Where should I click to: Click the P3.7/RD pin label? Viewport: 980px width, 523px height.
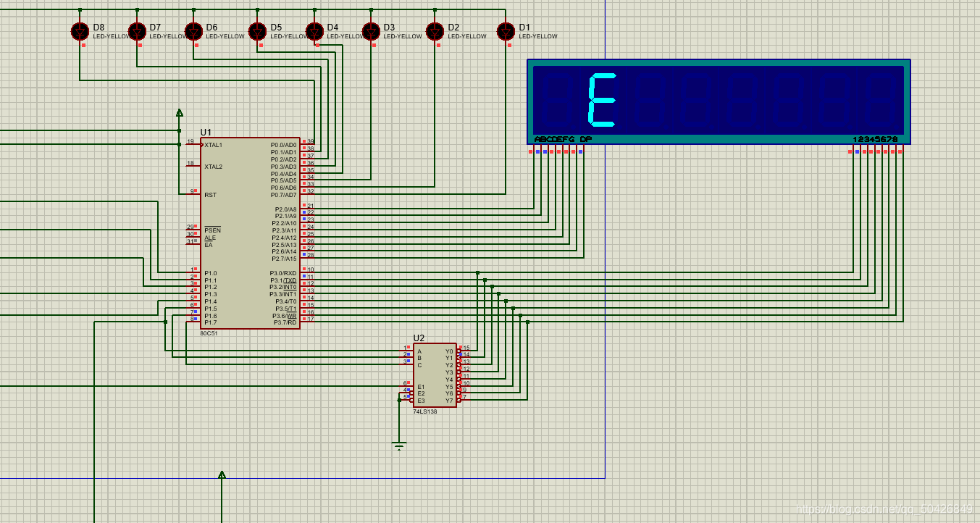click(285, 322)
